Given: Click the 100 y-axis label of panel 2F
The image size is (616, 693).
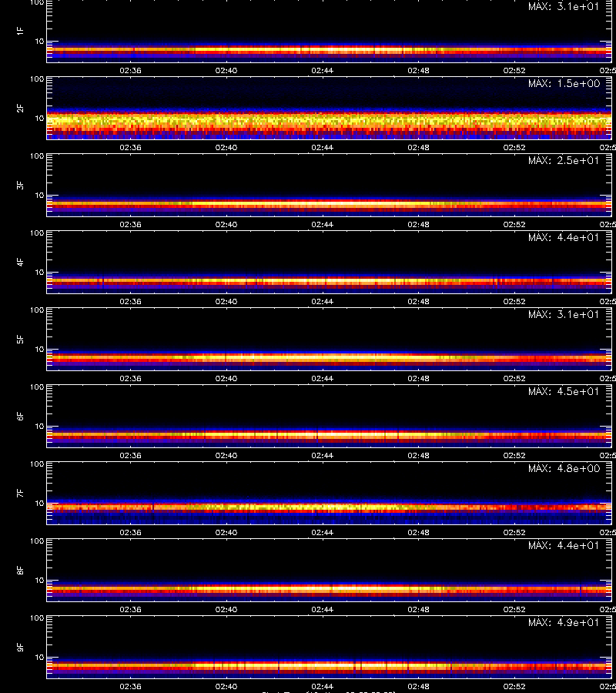Looking at the screenshot, I should click(x=37, y=79).
